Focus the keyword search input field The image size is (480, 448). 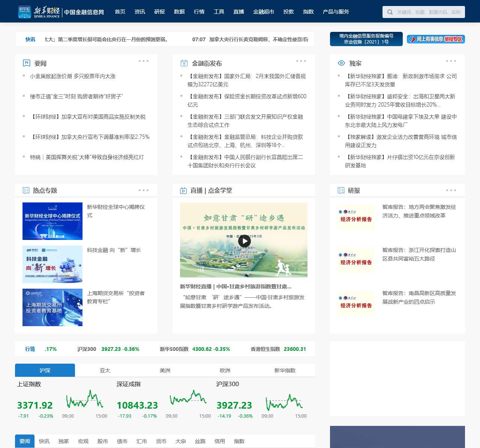[429, 12]
